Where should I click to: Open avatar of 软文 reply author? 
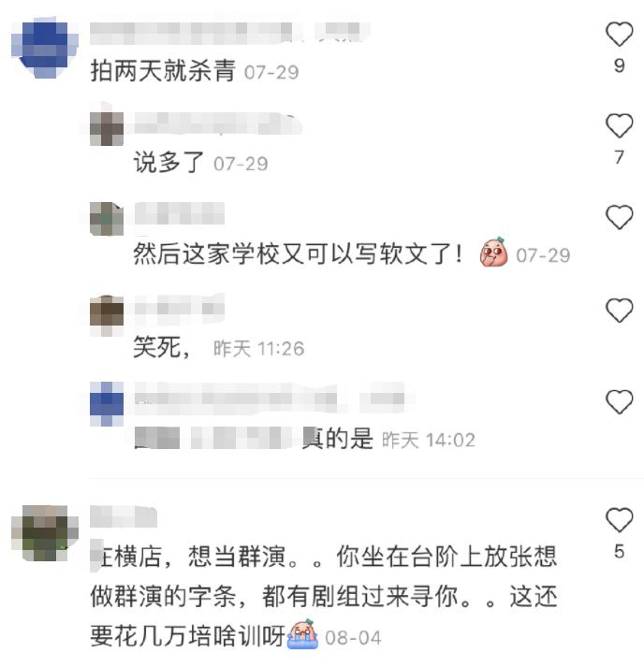point(107,219)
